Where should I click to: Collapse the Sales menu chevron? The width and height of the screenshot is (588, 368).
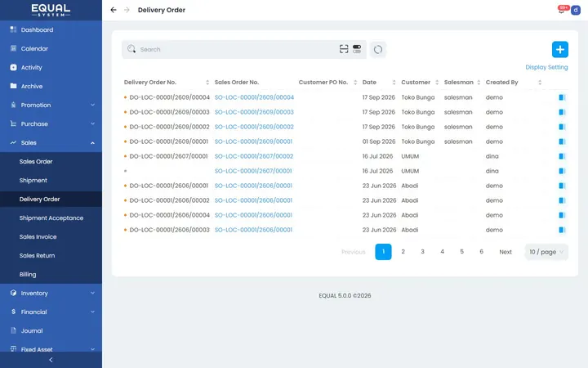tap(92, 142)
